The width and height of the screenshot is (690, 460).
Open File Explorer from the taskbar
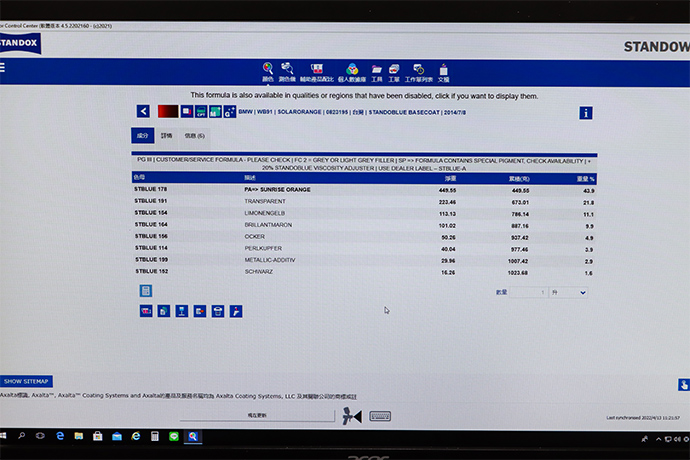click(79, 436)
